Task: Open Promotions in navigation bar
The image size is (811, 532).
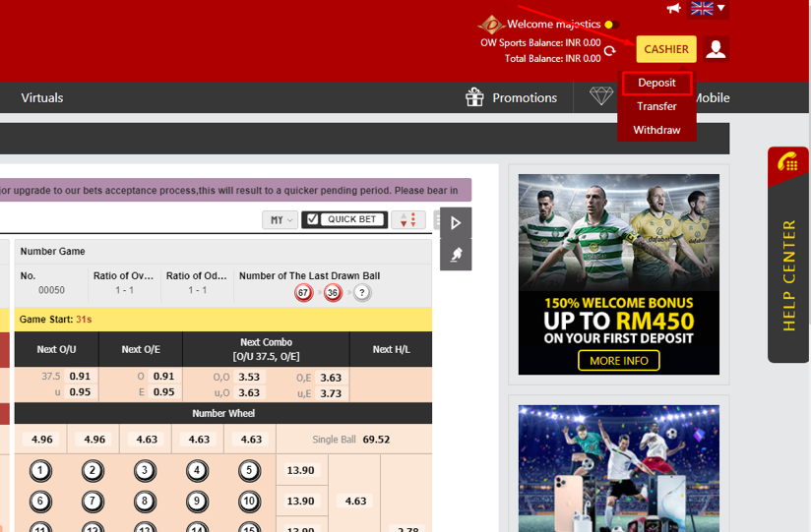Action: [x=525, y=97]
